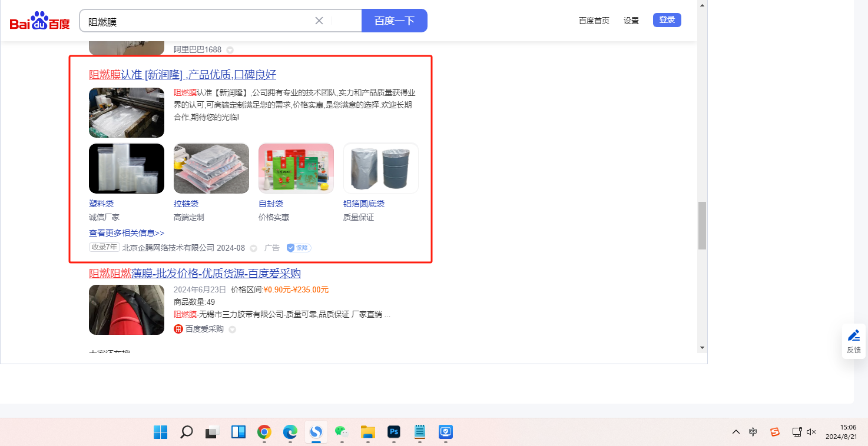Click the muted volume tray icon
This screenshot has height=446, width=868.
[811, 432]
